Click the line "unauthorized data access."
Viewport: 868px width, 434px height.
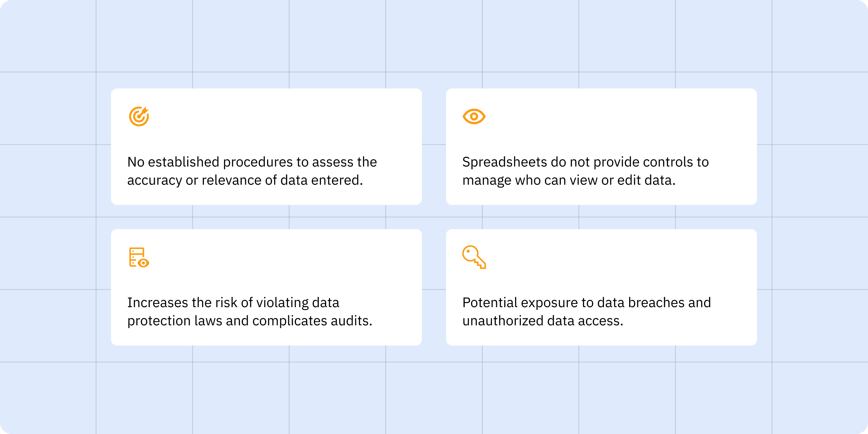tap(543, 321)
